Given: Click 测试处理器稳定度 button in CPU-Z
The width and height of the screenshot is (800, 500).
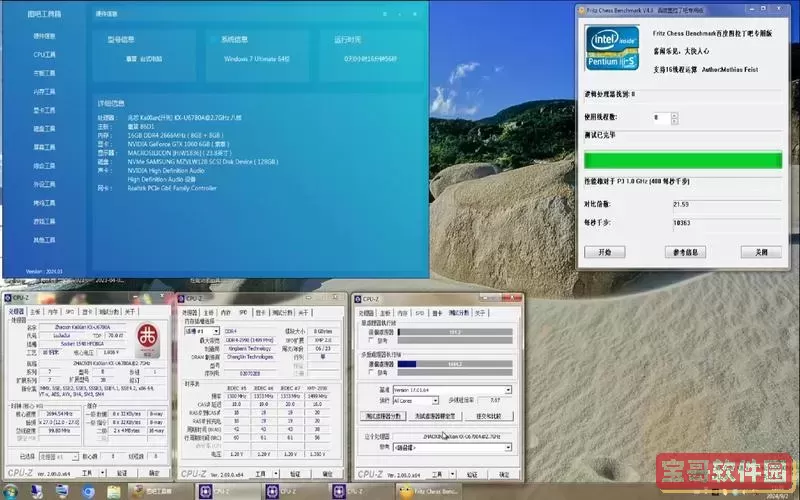Looking at the screenshot, I should point(435,416).
